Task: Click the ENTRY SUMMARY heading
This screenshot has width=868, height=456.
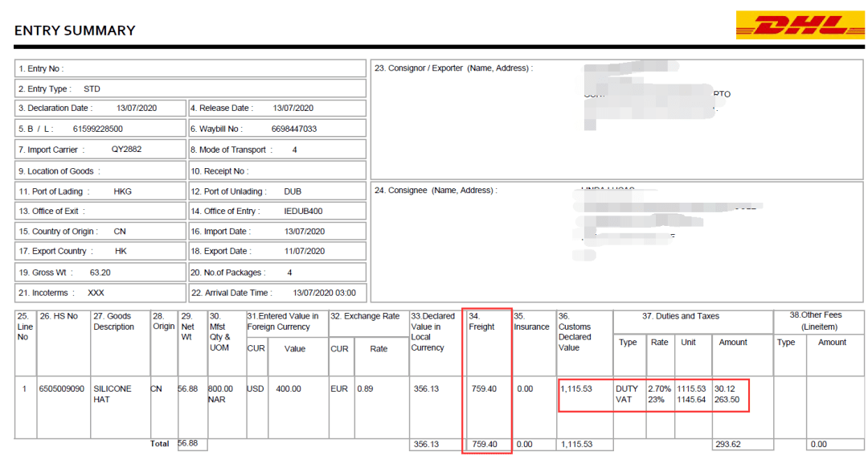Action: click(x=75, y=31)
